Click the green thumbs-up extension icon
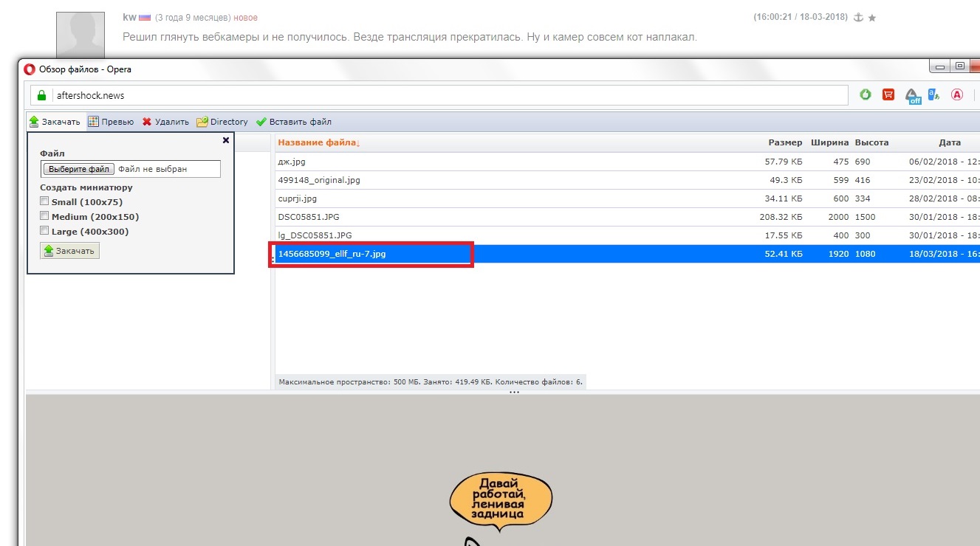This screenshot has height=546, width=980. click(x=866, y=94)
